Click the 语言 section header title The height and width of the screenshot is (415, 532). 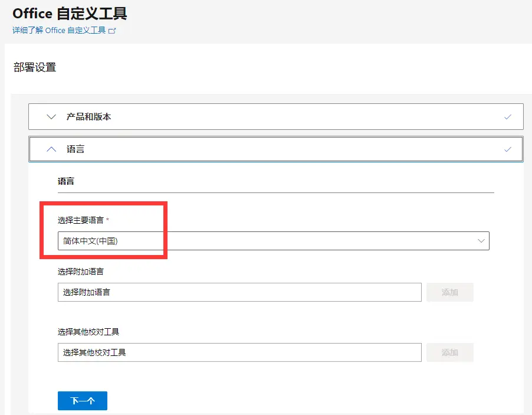click(75, 149)
